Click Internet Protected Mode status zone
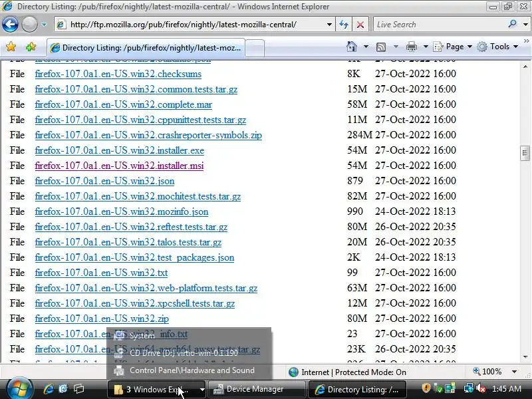The height and width of the screenshot is (399, 532). [347, 372]
